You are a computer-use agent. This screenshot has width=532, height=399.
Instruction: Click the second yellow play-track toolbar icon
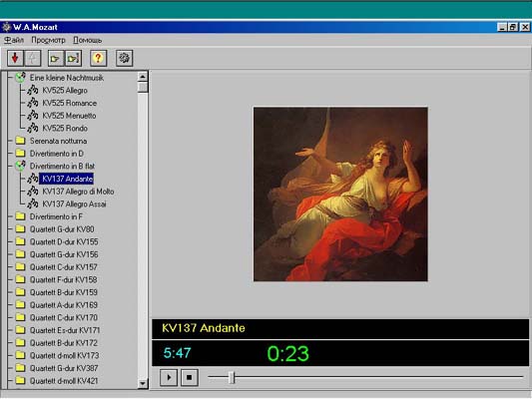pyautogui.click(x=73, y=58)
